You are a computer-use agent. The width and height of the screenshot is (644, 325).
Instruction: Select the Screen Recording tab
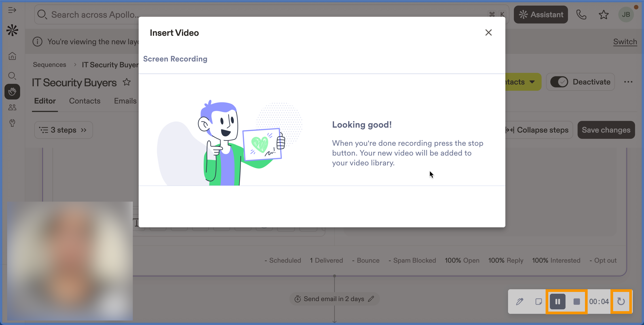(x=175, y=59)
